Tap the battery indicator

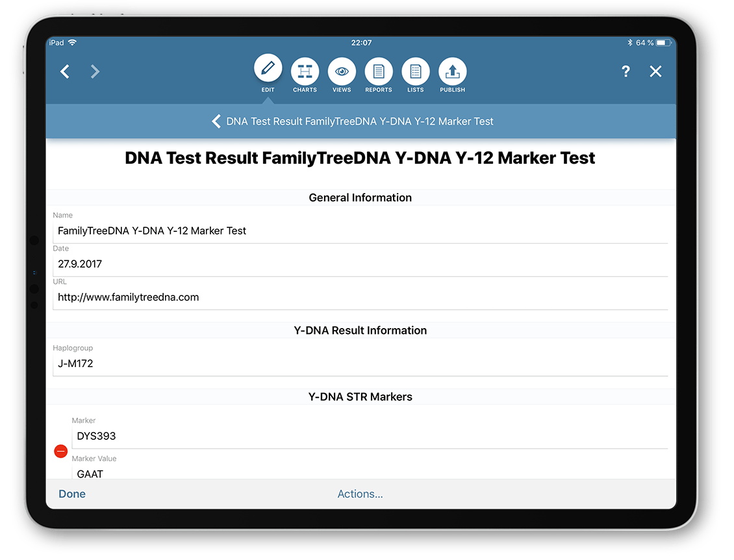pos(664,43)
